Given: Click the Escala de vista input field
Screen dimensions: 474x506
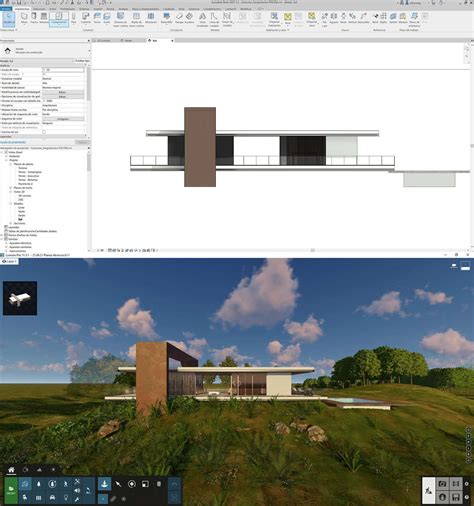Looking at the screenshot, I should [x=63, y=70].
